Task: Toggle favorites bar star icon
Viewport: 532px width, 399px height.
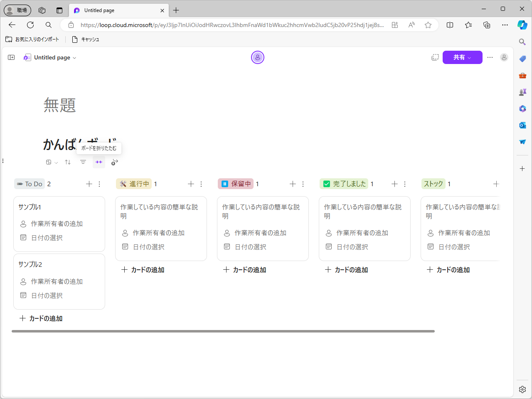Action: click(x=468, y=25)
